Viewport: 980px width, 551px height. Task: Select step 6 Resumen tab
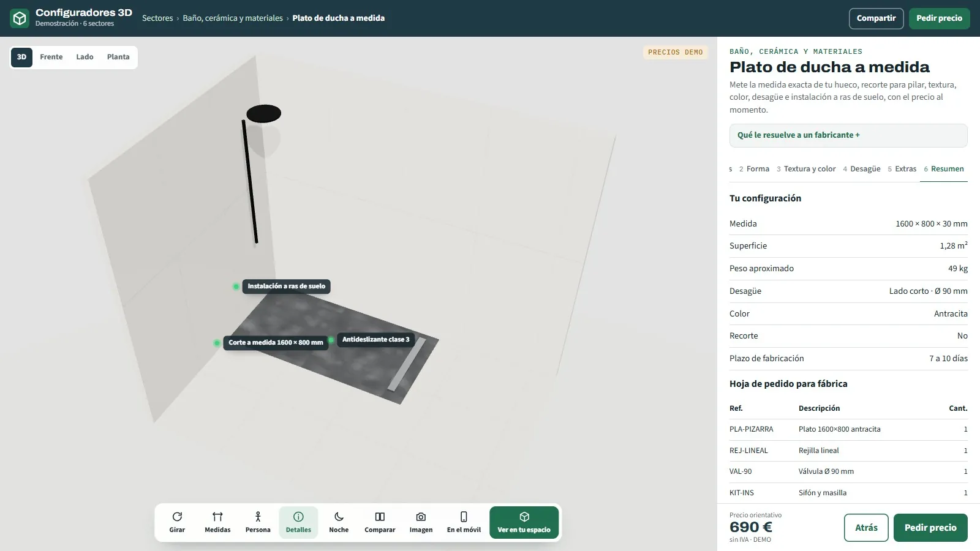coord(944,169)
